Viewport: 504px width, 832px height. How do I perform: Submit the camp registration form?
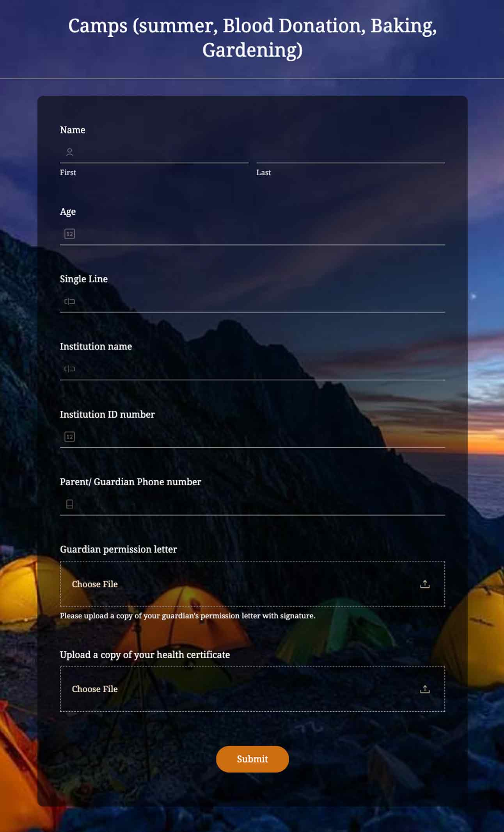coord(252,759)
